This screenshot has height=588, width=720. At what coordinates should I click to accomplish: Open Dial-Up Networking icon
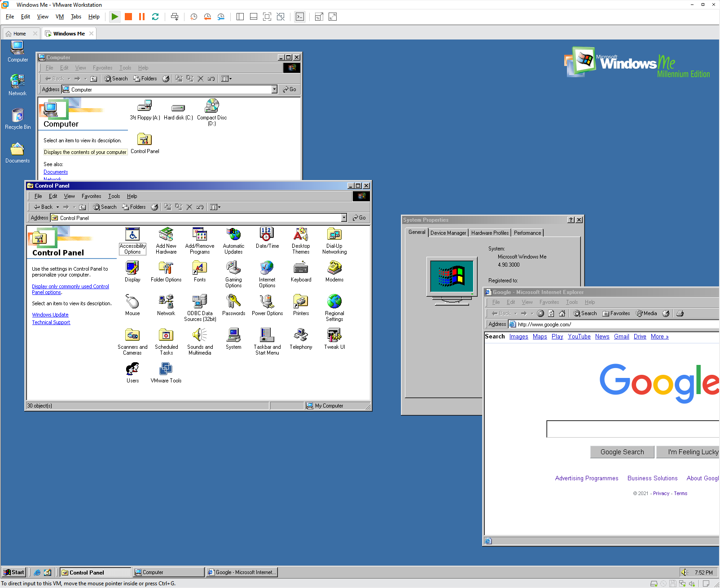[334, 241]
